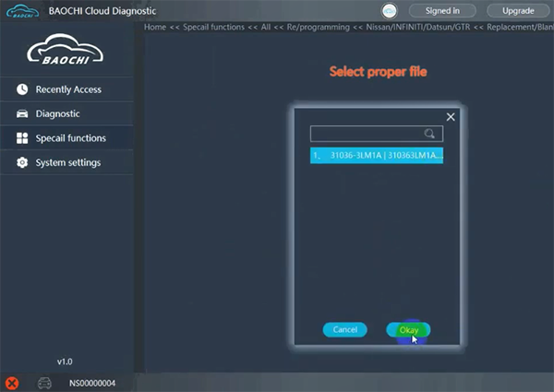
Task: Select file 31036-3LM1A in list
Action: (377, 156)
